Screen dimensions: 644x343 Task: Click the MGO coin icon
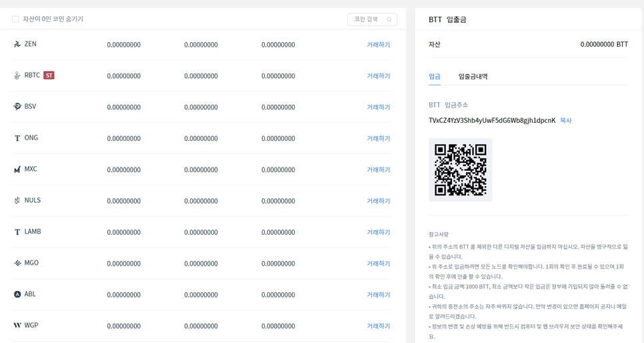coord(17,263)
